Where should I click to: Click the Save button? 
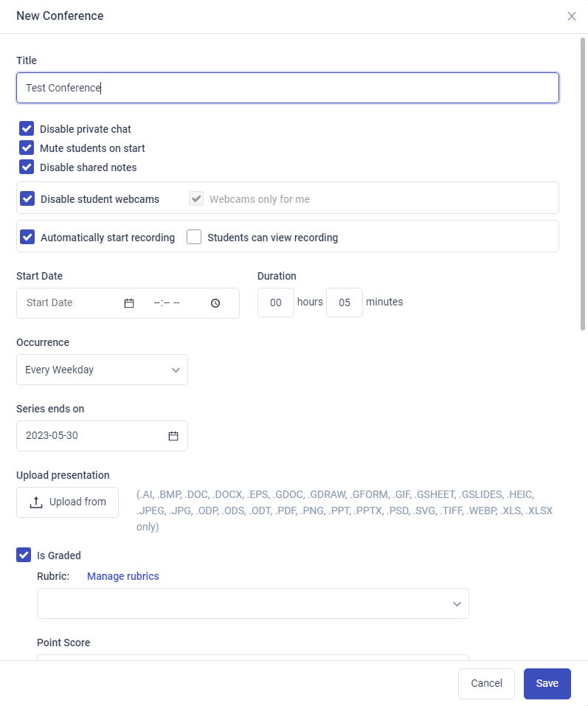click(547, 683)
